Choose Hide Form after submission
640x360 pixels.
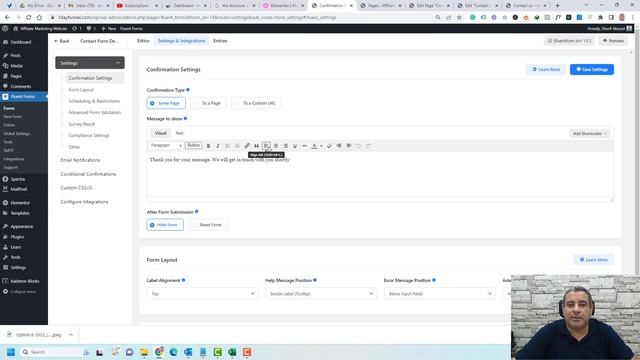tap(165, 225)
